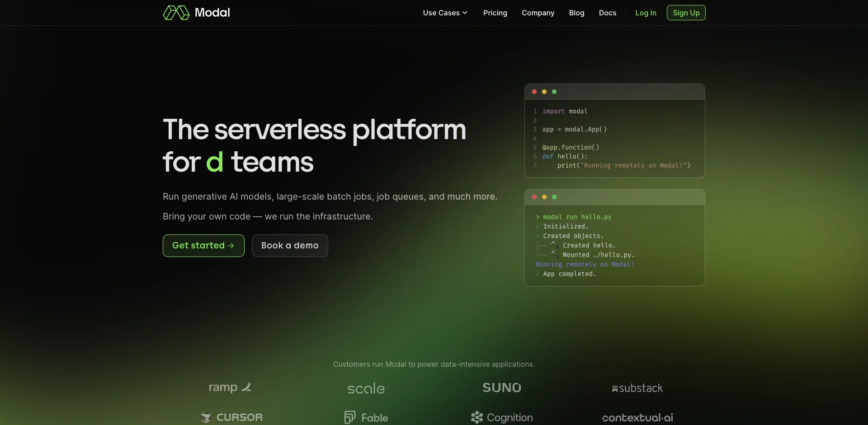Click yellow dot in terminal window

544,197
